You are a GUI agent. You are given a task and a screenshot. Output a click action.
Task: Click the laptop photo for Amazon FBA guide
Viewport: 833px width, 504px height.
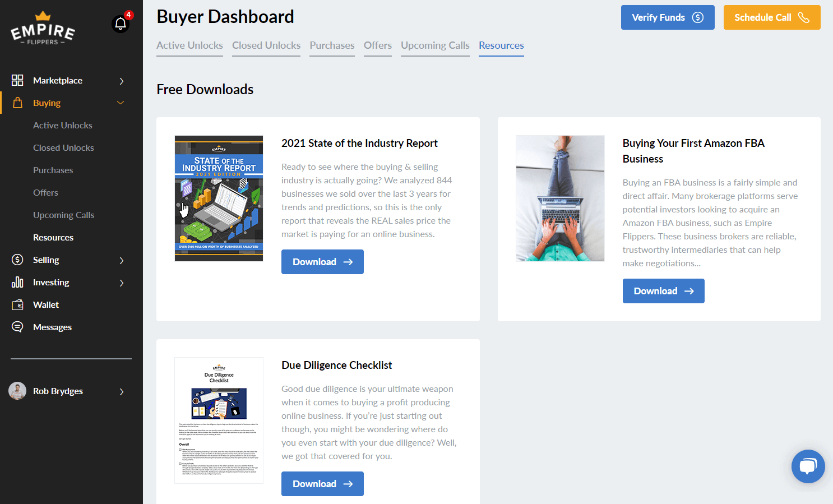tap(560, 198)
